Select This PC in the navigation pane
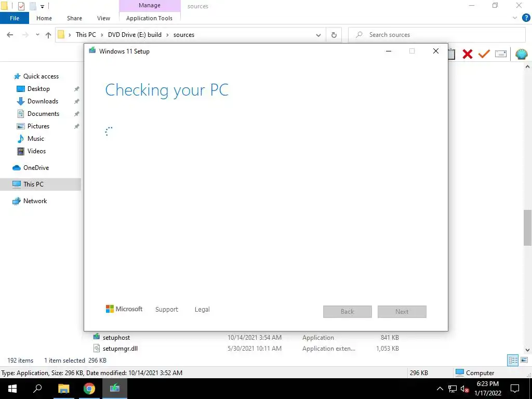The width and height of the screenshot is (532, 399). [41, 184]
